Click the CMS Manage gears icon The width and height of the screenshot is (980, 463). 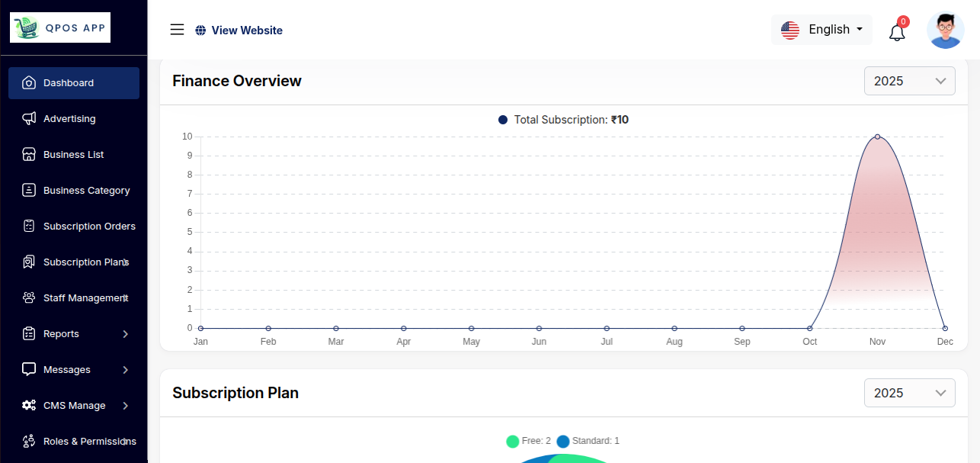pos(29,405)
